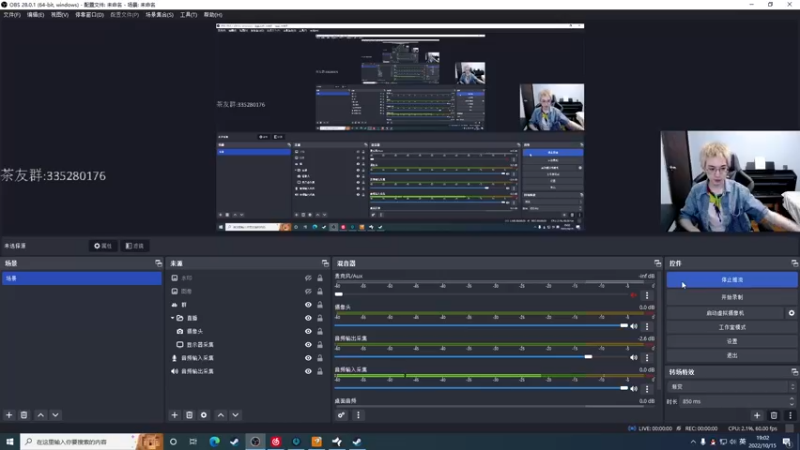This screenshot has width=800, height=450.
Task: Undock the Sources panel
Action: pos(325,263)
